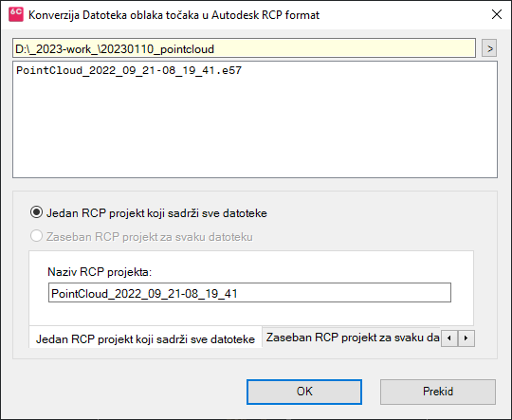
Task: Switch to tab Jedan RCP projekt koji sadrži sve datoteke
Action: pos(145,338)
